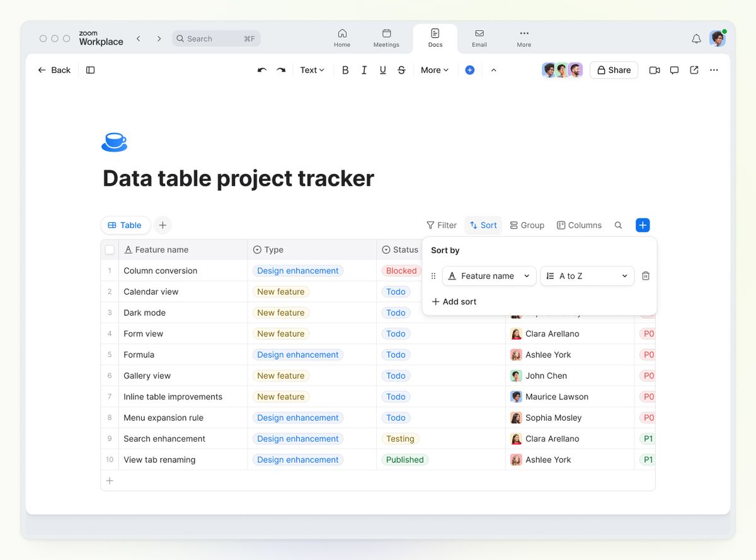This screenshot has height=560, width=756.
Task: Click Add sort in the Sort by panel
Action: [454, 302]
